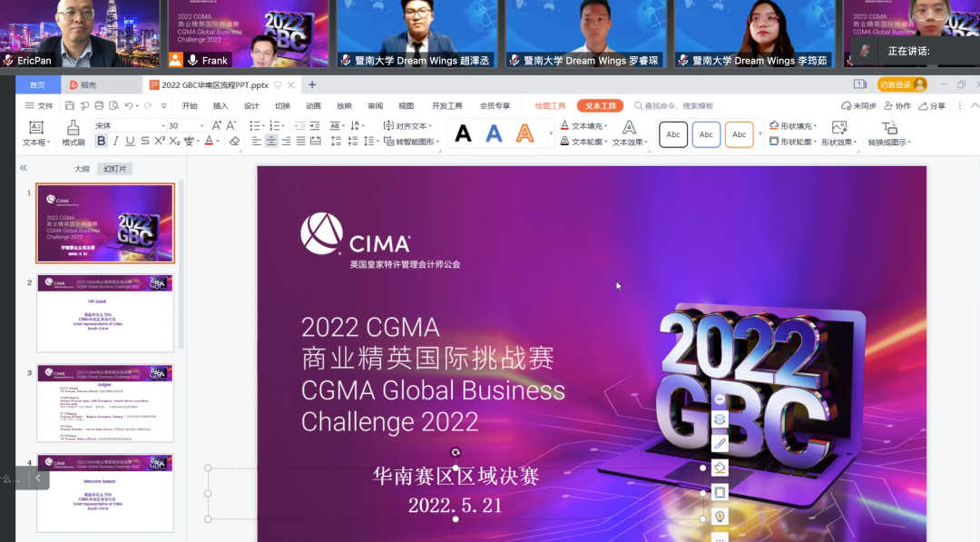The height and width of the screenshot is (542, 980).
Task: Click the layers icon on floating slide toolbar
Action: click(x=720, y=419)
